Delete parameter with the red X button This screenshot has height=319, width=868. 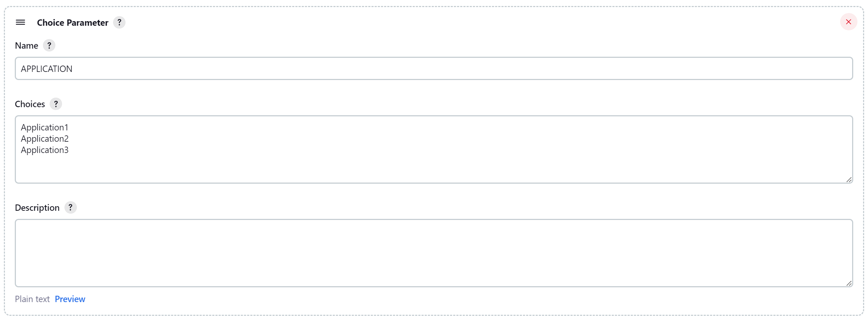(848, 22)
